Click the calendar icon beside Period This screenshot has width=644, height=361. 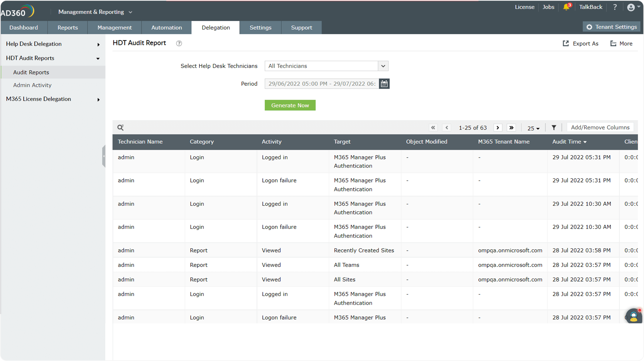click(384, 84)
